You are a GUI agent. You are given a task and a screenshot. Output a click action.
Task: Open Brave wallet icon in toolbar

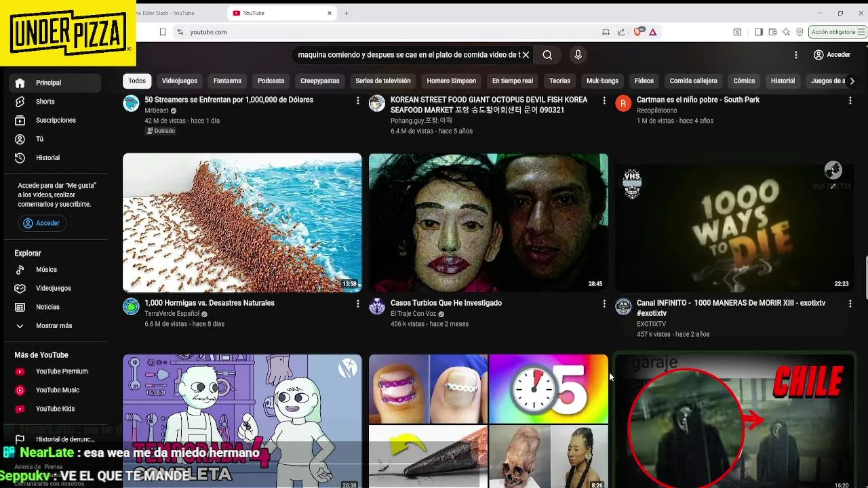pyautogui.click(x=772, y=32)
